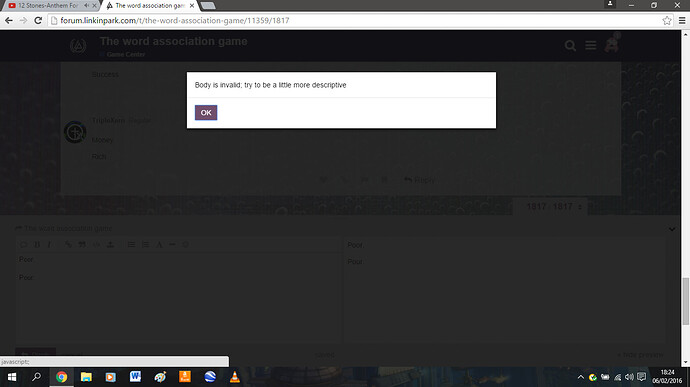
Task: Insert a blockquote with the quote icon
Action: 82,244
